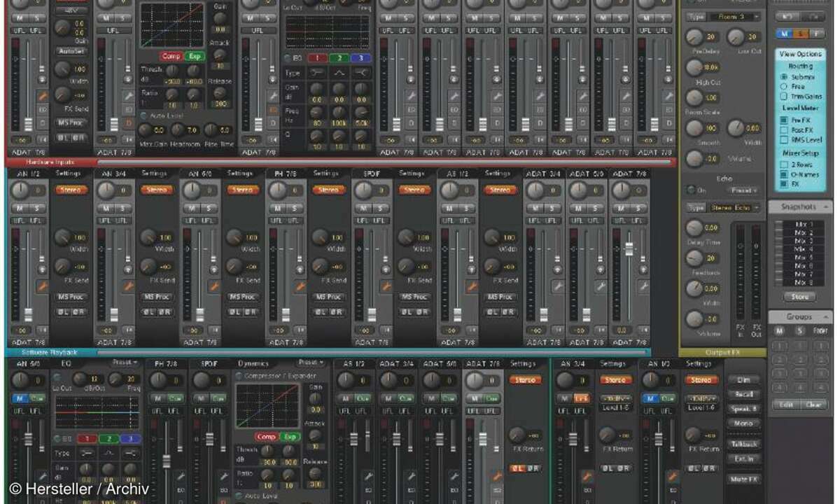Click the Store snapshot button
Image resolution: width=840 pixels, height=504 pixels.
tap(800, 296)
